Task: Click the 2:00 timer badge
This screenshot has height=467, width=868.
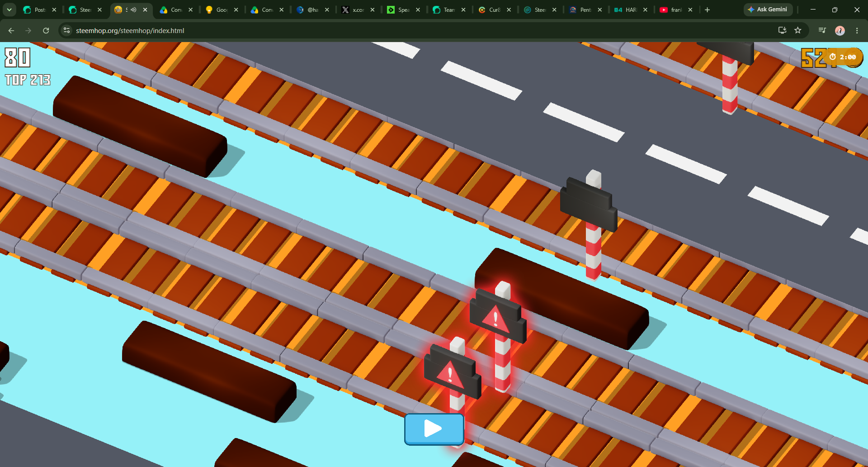Action: click(x=843, y=57)
